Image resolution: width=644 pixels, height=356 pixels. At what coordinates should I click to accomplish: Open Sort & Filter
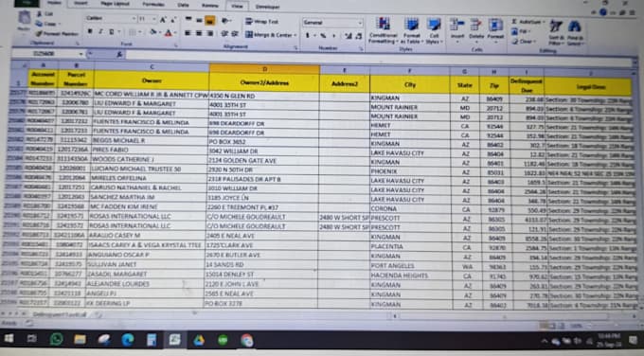tap(556, 32)
